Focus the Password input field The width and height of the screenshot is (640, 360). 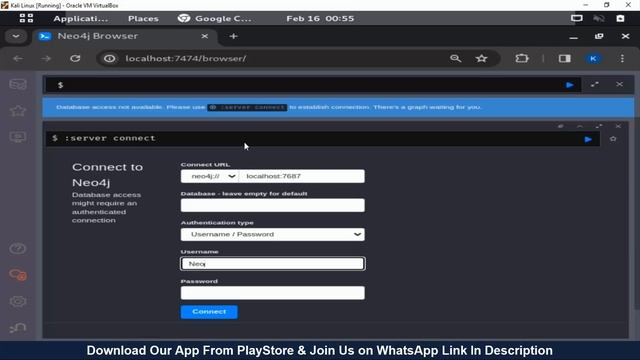click(x=273, y=293)
